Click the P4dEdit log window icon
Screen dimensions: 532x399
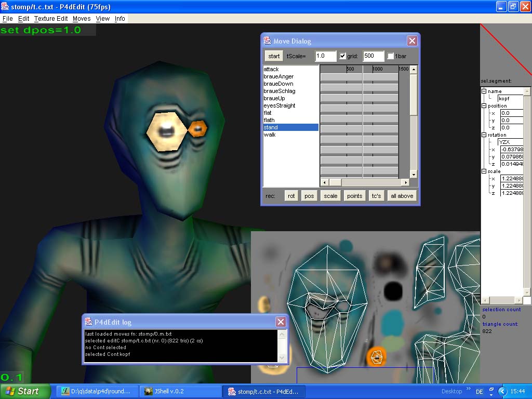[x=89, y=322]
